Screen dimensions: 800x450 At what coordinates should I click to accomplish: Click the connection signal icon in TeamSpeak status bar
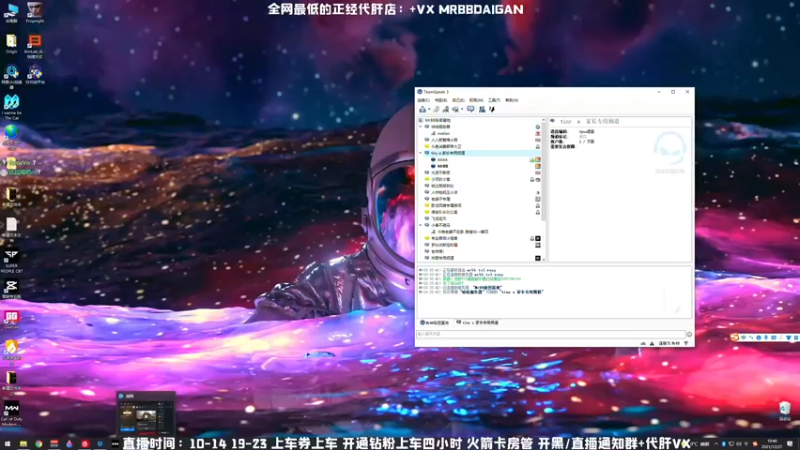click(686, 343)
